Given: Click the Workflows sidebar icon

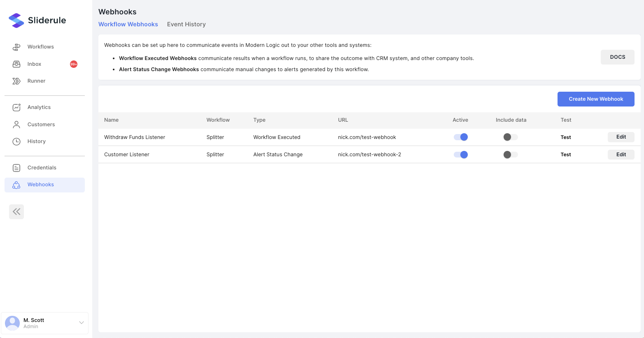Looking at the screenshot, I should 16,47.
